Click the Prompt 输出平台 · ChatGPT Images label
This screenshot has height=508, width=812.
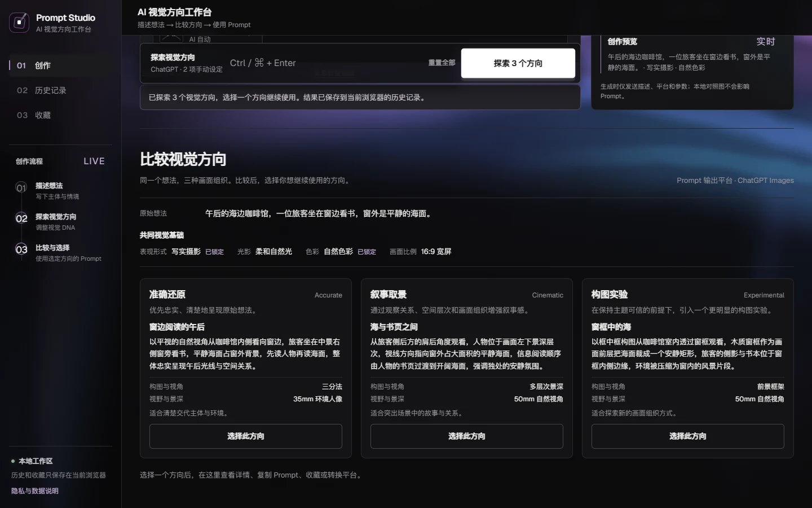735,181
